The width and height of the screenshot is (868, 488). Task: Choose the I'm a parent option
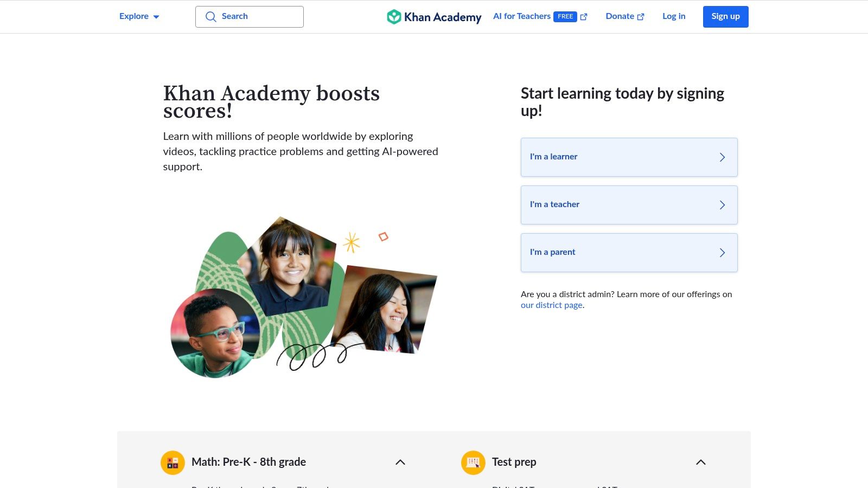click(x=629, y=253)
